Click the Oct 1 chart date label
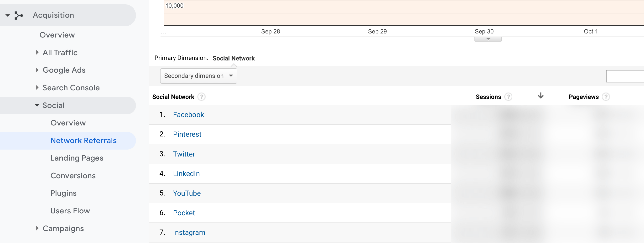644x243 pixels. click(x=591, y=31)
